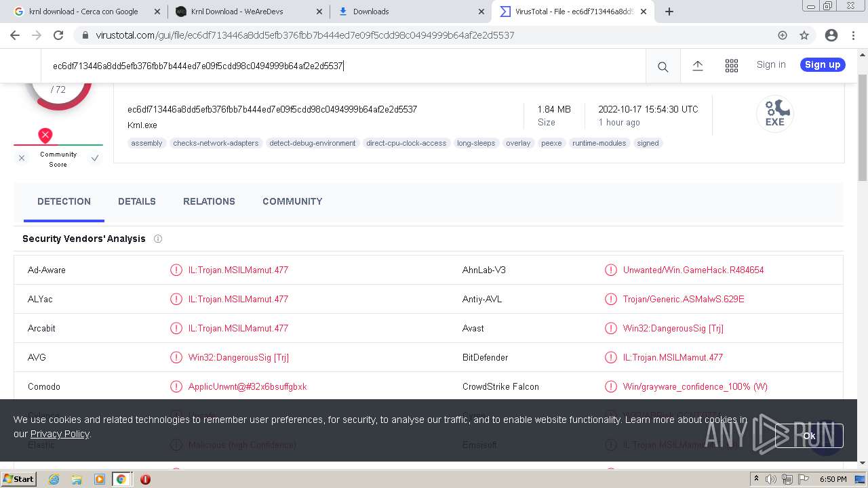Open the Windows Start menu

[x=19, y=479]
